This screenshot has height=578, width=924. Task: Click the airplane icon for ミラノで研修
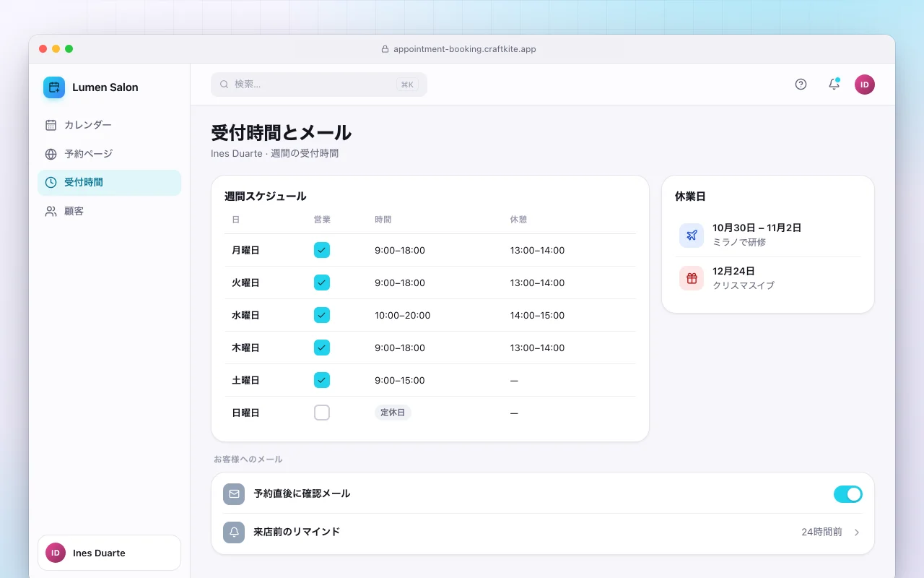pyautogui.click(x=692, y=235)
